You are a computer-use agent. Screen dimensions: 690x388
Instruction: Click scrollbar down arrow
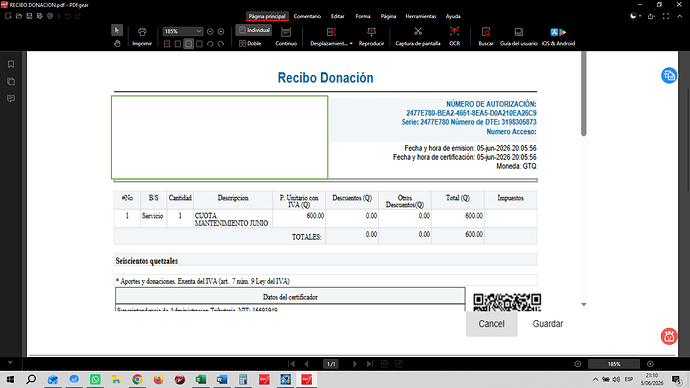[584, 304]
